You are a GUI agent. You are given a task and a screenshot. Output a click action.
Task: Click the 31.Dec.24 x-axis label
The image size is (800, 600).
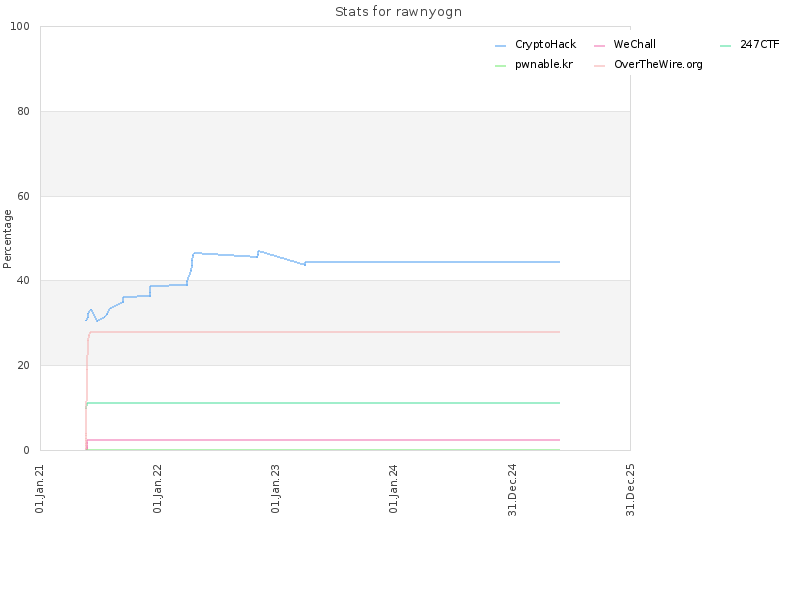coord(512,490)
